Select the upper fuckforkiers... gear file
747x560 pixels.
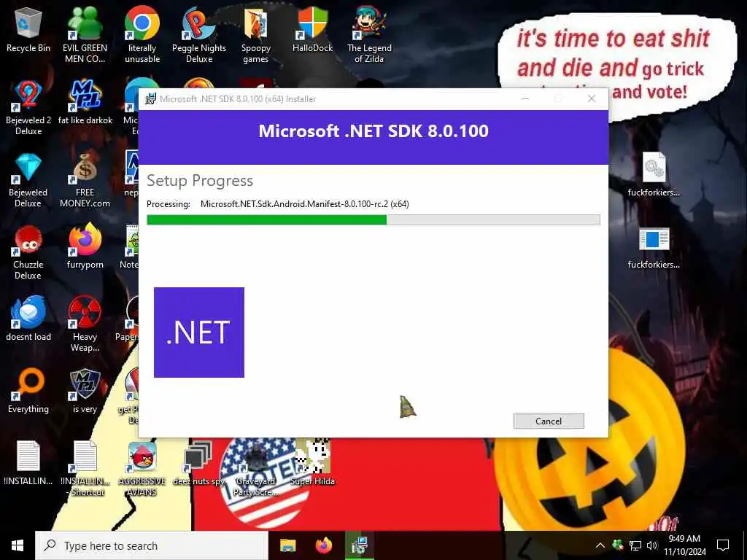click(654, 174)
